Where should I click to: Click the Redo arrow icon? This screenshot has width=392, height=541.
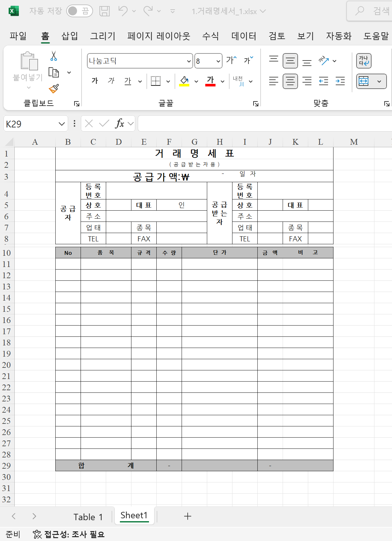148,11
